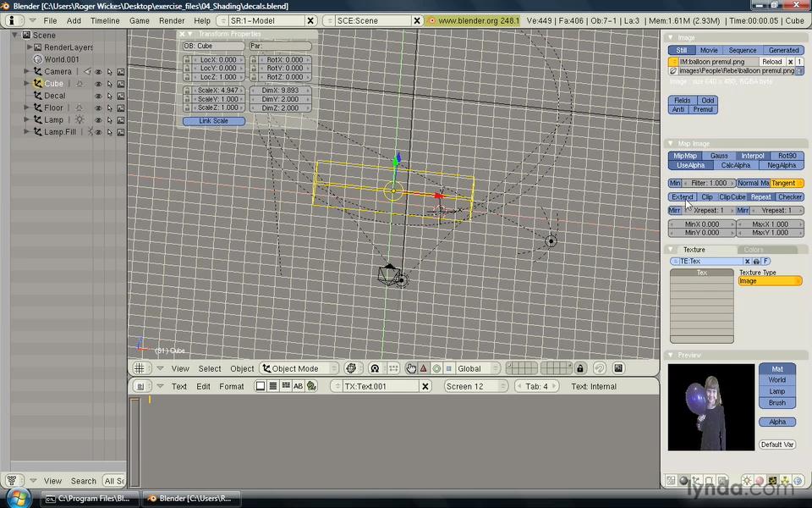The image size is (812, 508).
Task: Adjust the MaxX 1.000 field
Action: coord(770,224)
